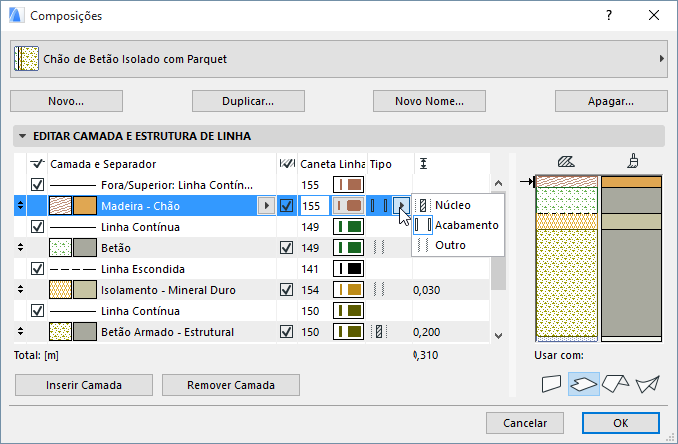678x444 pixels.
Task: Toggle the Fora/Superior separator line checkbox
Action: tap(37, 185)
